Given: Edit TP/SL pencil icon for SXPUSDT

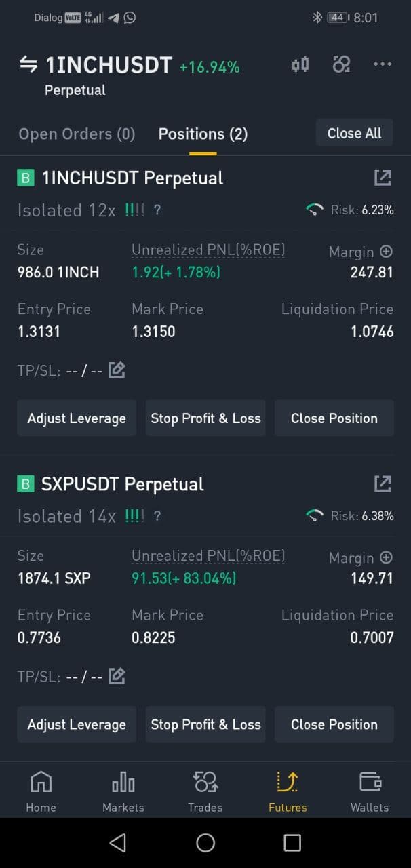Looking at the screenshot, I should point(117,675).
